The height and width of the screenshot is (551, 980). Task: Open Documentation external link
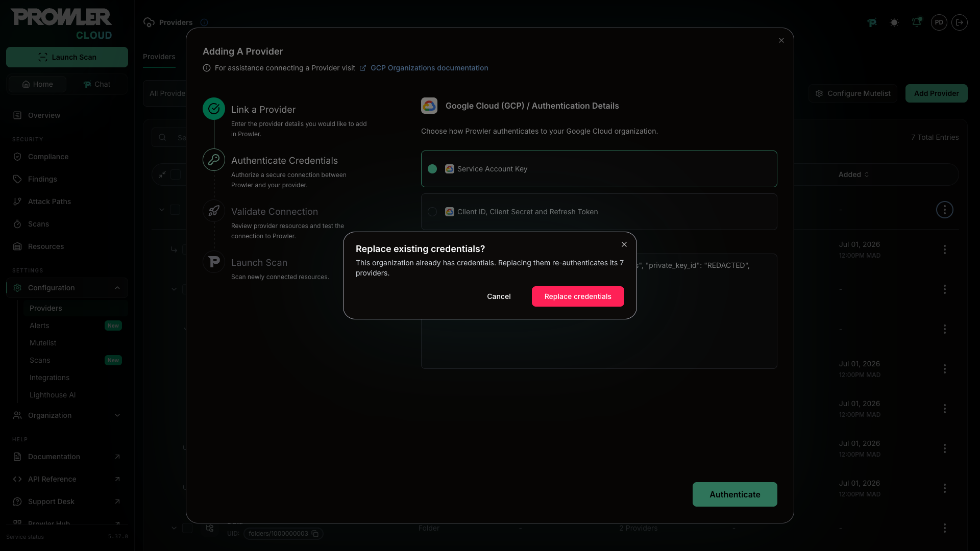[67, 457]
